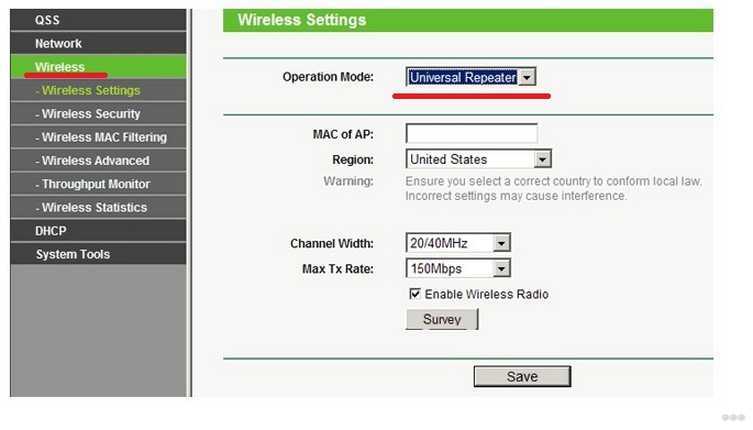Image resolution: width=753 pixels, height=430 pixels.
Task: Go to Wireless Security page
Action: click(98, 114)
